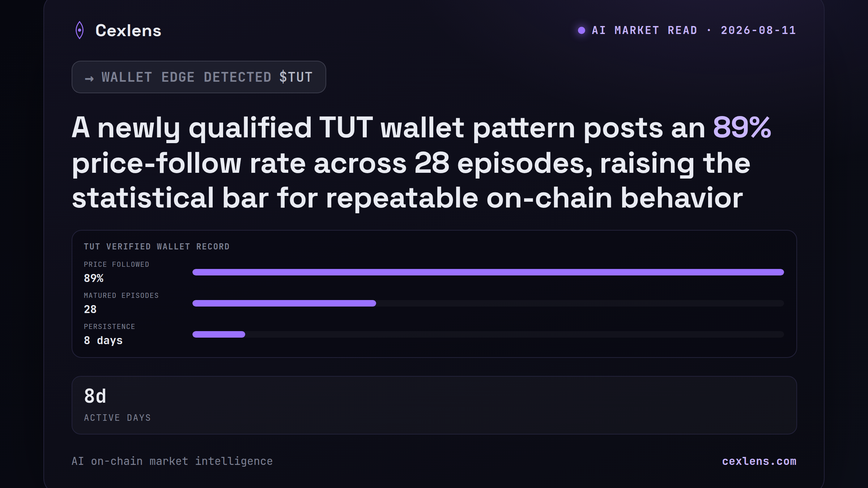Image resolution: width=868 pixels, height=488 pixels.
Task: Select the highlighted 89% in the headline
Action: [x=742, y=128]
